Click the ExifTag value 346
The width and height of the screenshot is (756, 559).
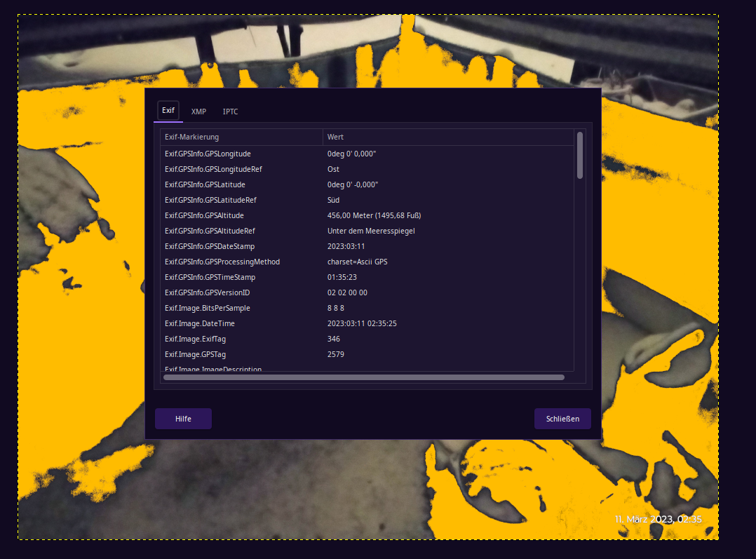point(334,339)
